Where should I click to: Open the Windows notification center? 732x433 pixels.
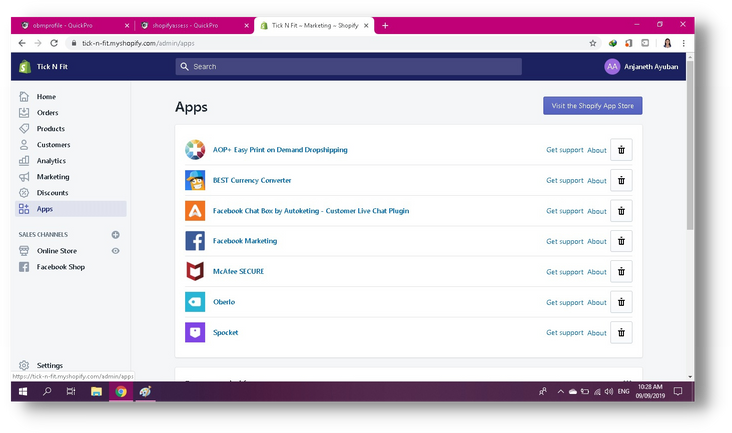[678, 391]
